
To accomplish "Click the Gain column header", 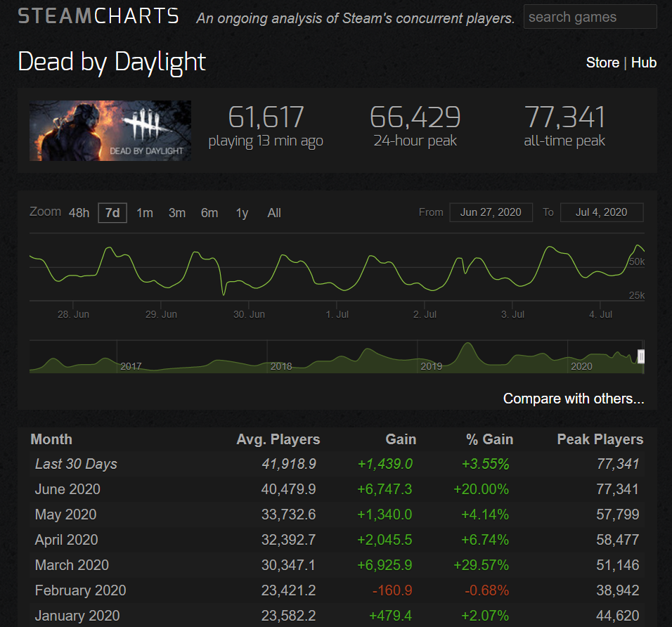I will 401,440.
